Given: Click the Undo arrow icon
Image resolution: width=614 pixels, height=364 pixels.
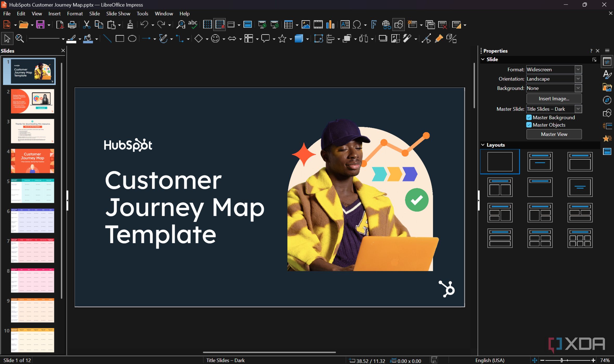Looking at the screenshot, I should (x=144, y=25).
